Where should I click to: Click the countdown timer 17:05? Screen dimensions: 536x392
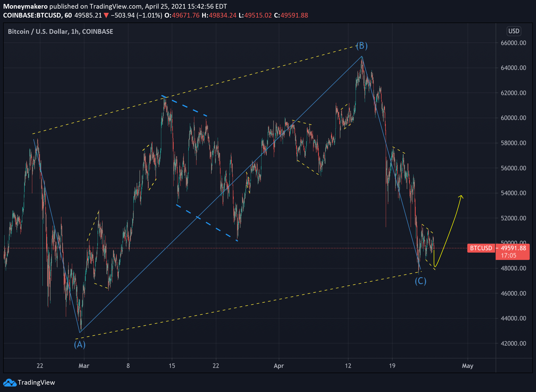point(508,255)
